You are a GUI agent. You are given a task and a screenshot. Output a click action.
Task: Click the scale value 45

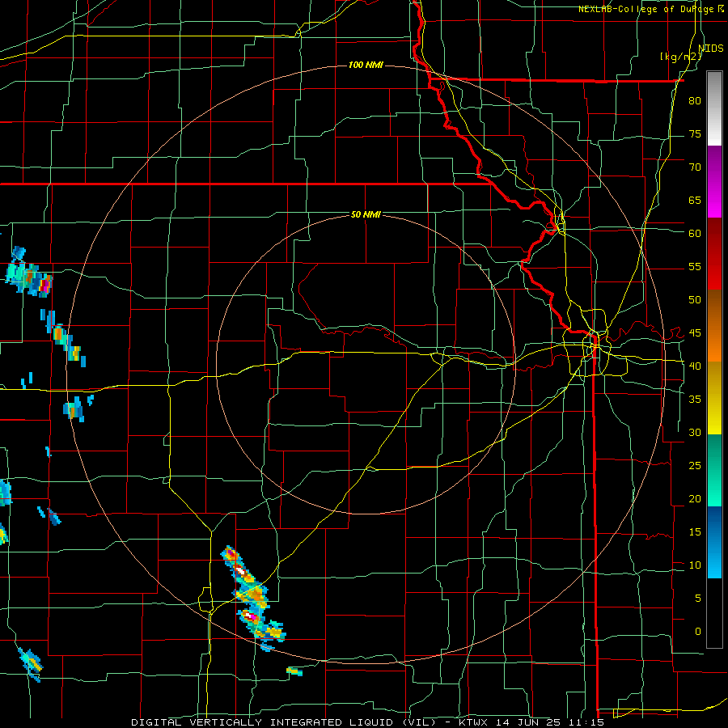(695, 333)
